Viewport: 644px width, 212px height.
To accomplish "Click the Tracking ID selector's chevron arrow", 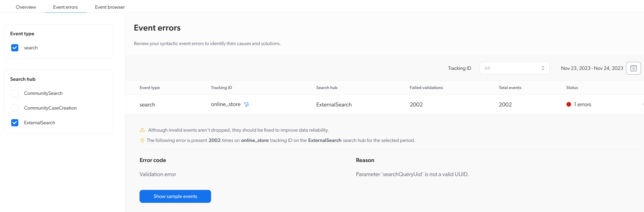I will pos(543,68).
